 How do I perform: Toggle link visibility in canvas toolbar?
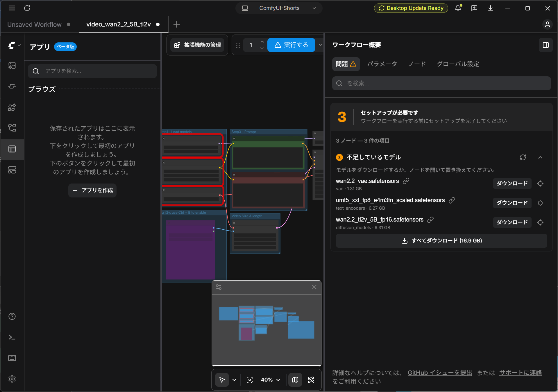click(x=311, y=380)
